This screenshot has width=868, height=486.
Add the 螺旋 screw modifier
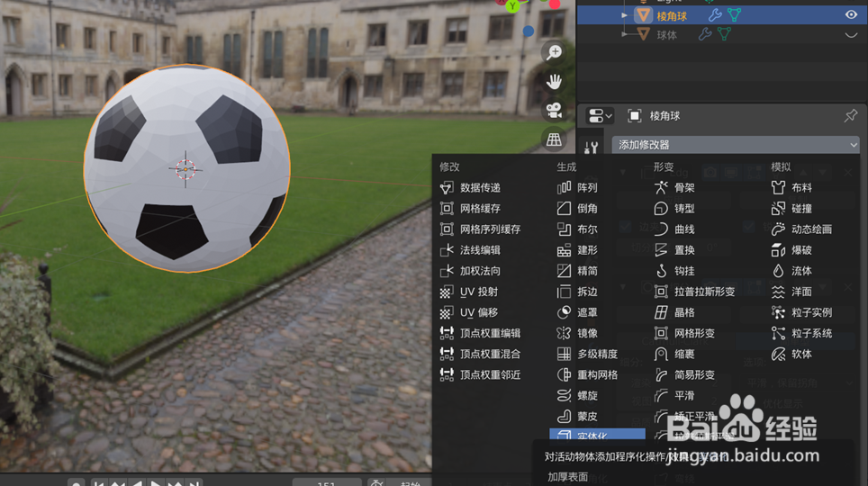coord(577,395)
